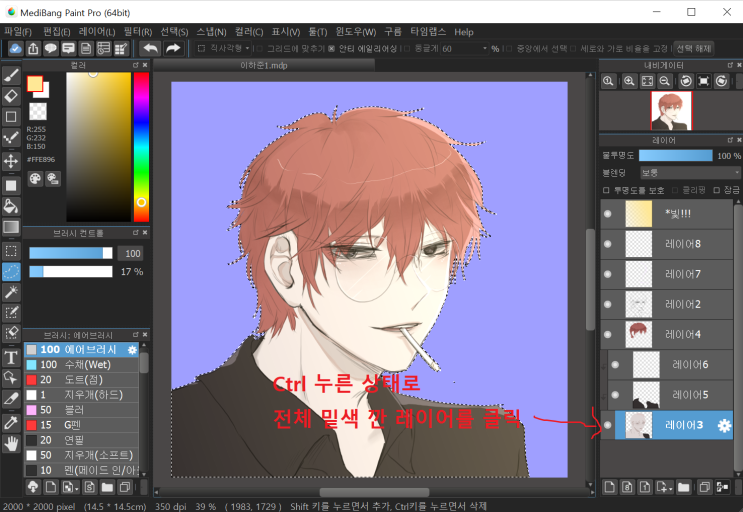Open the 레이어(L) menu
The image size is (743, 512).
pos(97,32)
